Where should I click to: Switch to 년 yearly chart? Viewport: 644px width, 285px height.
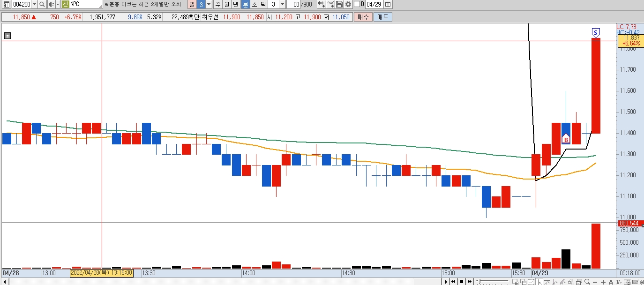236,4
